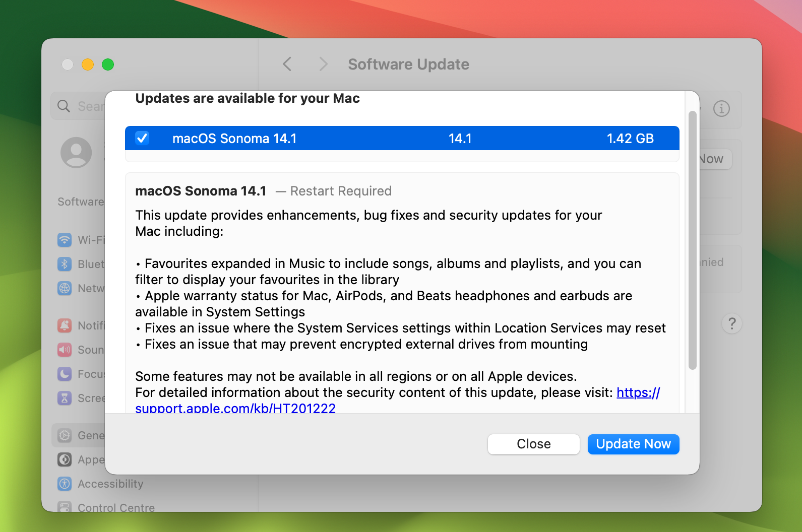Open Screen Time hourglass icon in sidebar

(x=65, y=398)
